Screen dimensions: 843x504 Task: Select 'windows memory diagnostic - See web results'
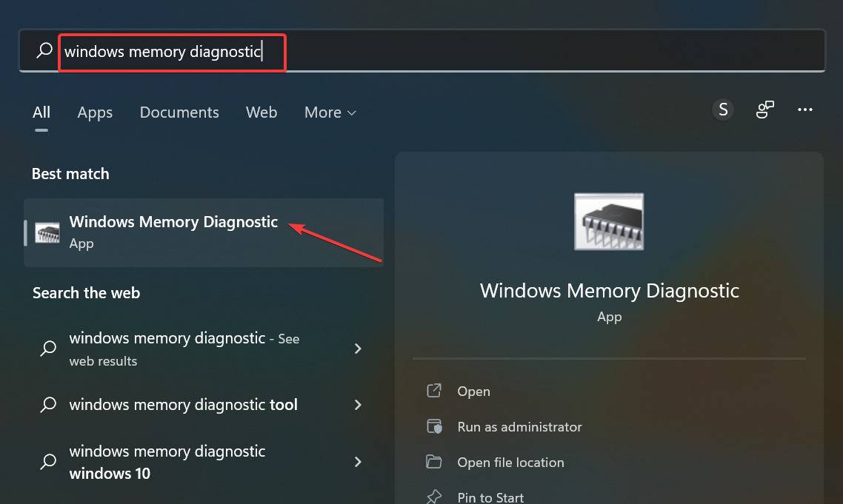point(204,349)
